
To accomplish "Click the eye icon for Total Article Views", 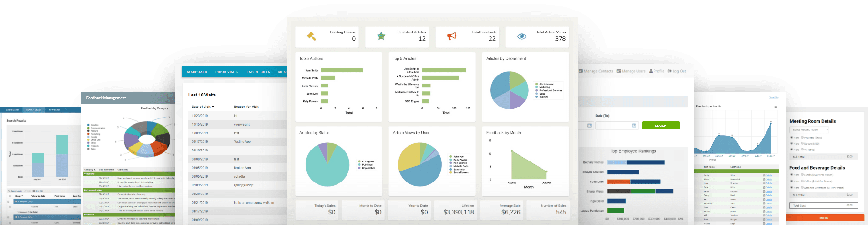I will (x=521, y=36).
